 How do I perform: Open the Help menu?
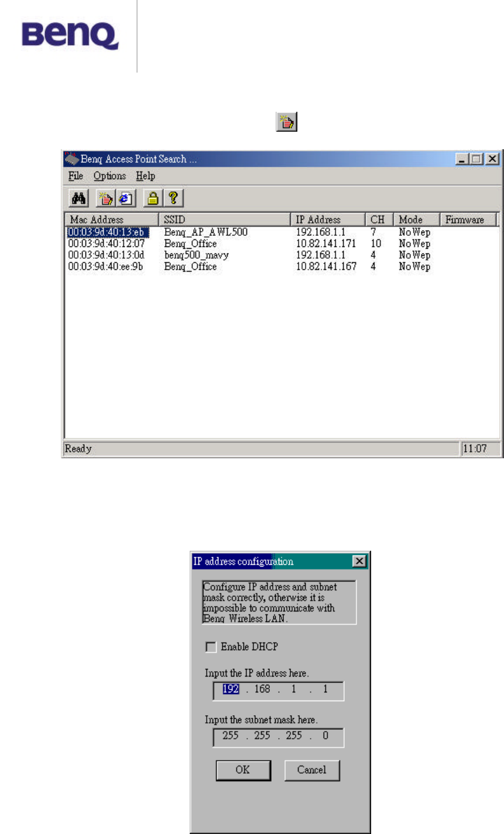coord(145,176)
